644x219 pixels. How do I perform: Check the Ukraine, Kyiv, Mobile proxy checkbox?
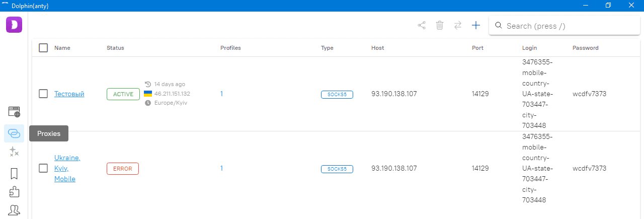(x=43, y=168)
